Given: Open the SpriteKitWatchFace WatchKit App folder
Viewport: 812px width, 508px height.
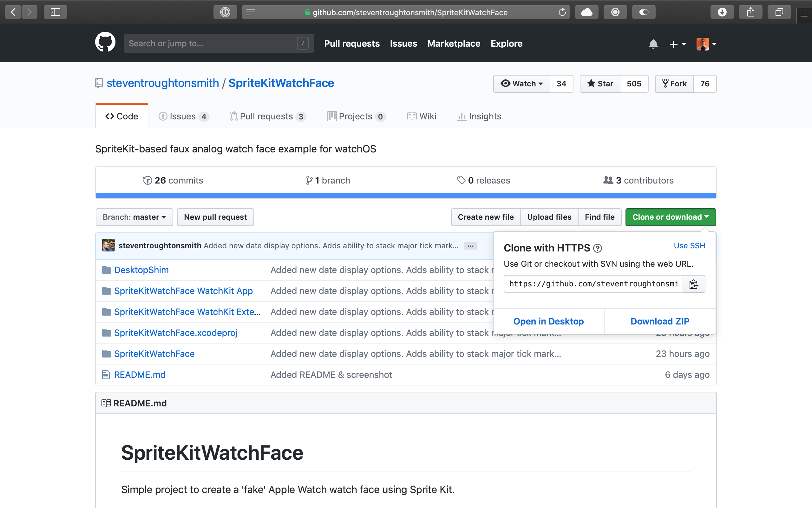Looking at the screenshot, I should [183, 291].
